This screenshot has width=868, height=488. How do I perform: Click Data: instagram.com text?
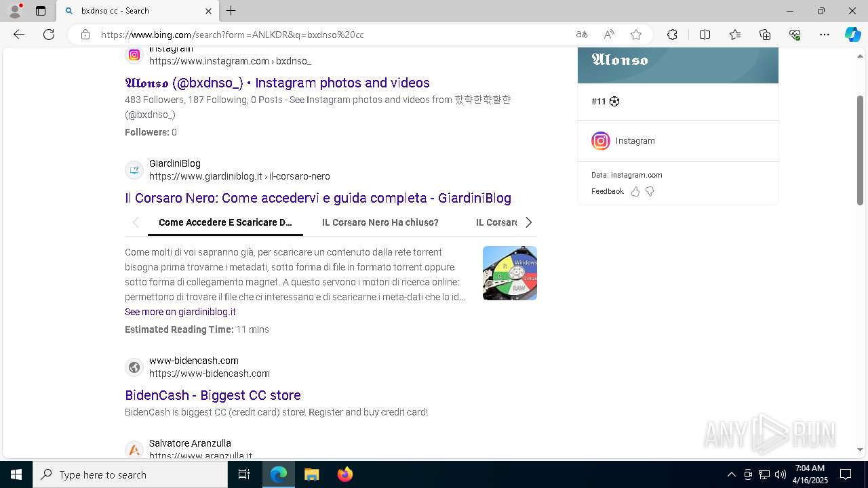pyautogui.click(x=627, y=175)
